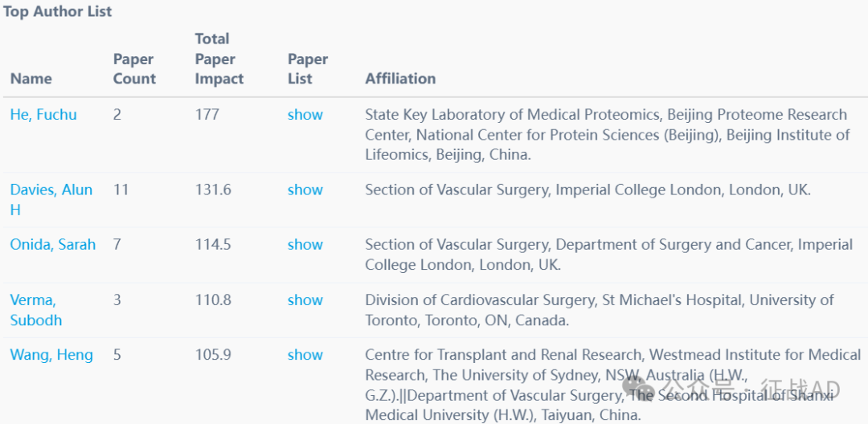The height and width of the screenshot is (424, 868).
Task: Show paper list for Verma, Subodh
Action: tap(305, 300)
